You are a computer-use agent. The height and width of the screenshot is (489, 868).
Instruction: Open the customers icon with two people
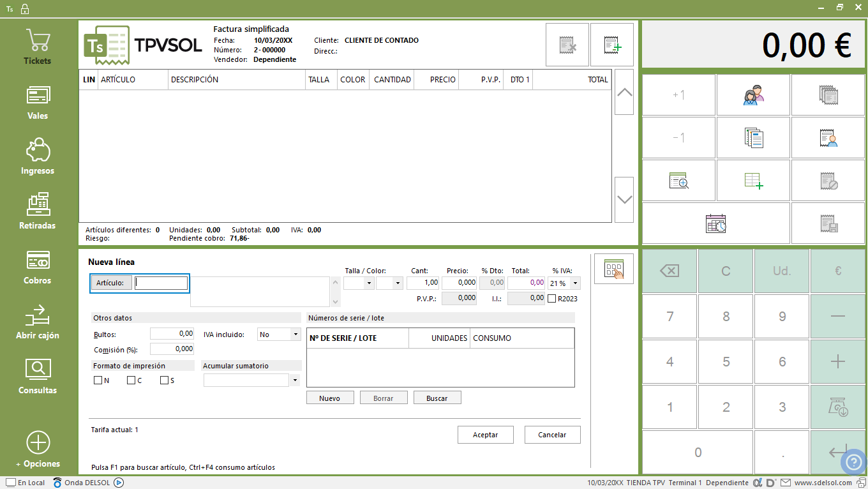753,95
